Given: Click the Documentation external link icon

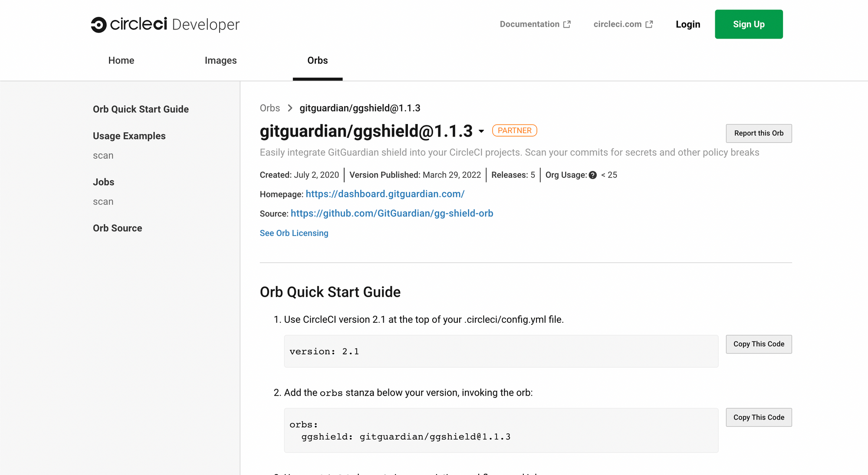Looking at the screenshot, I should pos(567,25).
